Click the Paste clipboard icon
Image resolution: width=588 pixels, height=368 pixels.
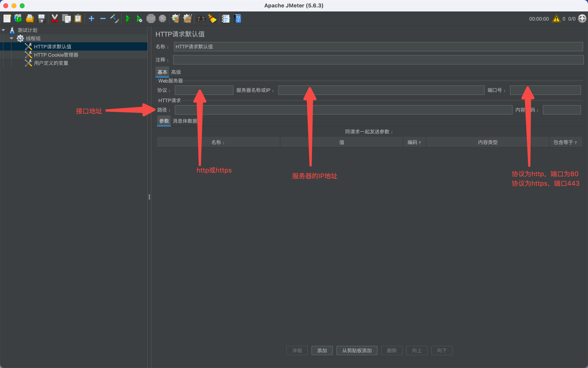(x=78, y=18)
